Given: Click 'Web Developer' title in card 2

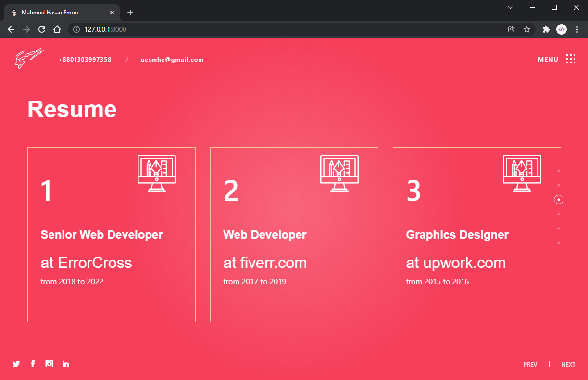Looking at the screenshot, I should (265, 235).
